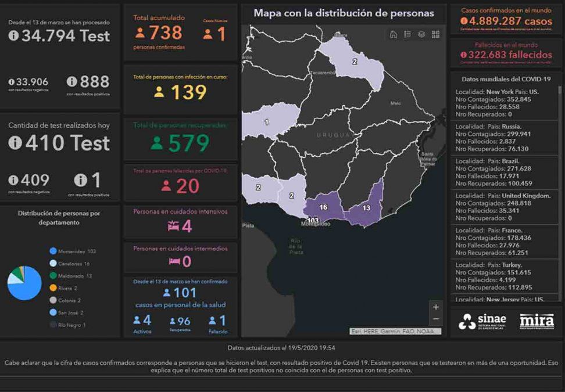Viewport: 565px width, 392px height.
Task: Open the basemap gallery grid icon
Action: tap(435, 35)
